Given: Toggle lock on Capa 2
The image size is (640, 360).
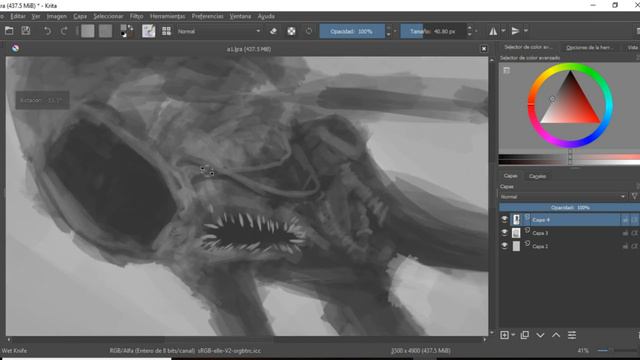Looking at the screenshot, I should (625, 246).
